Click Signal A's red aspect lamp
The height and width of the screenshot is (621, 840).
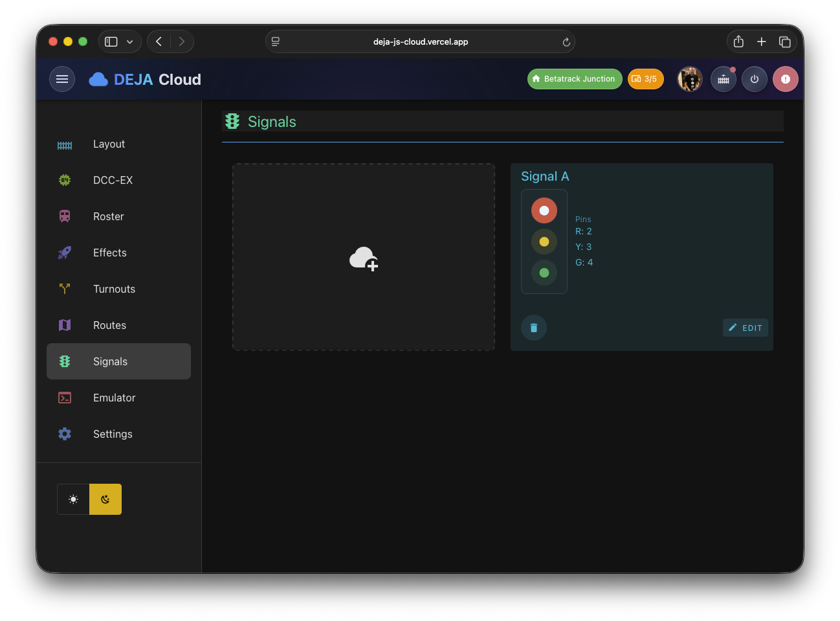tap(544, 210)
